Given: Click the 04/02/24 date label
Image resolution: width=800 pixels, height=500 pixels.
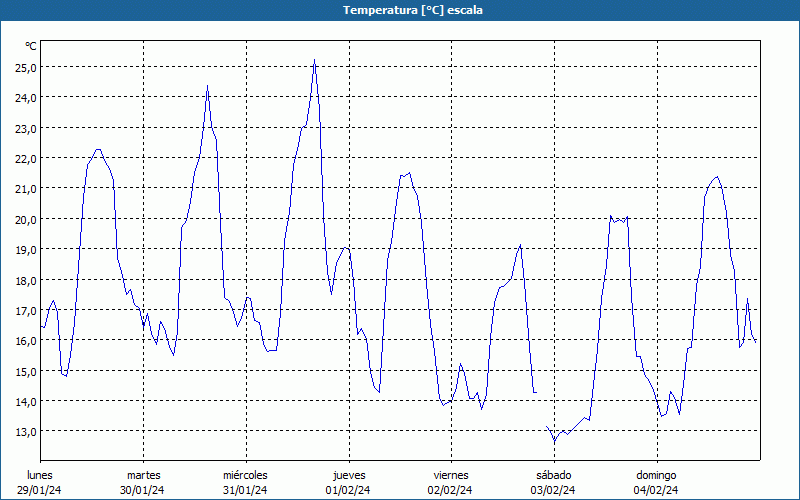Looking at the screenshot, I should (x=656, y=490).
